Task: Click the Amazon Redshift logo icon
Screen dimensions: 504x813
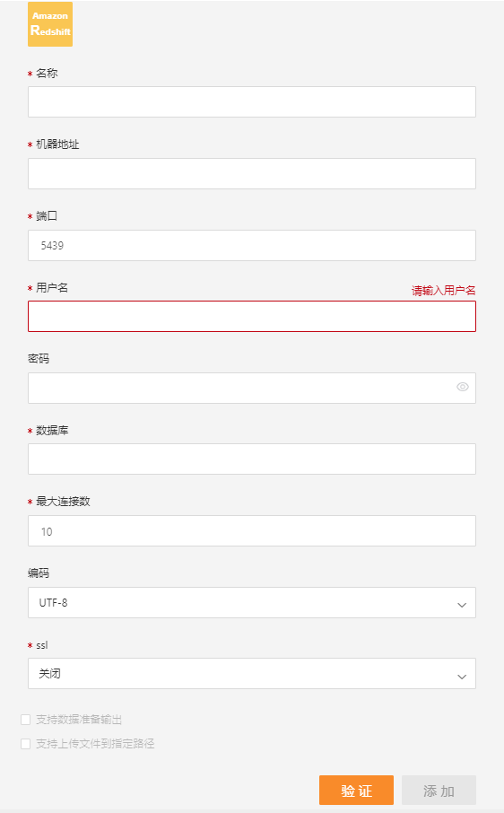Action: click(x=50, y=24)
